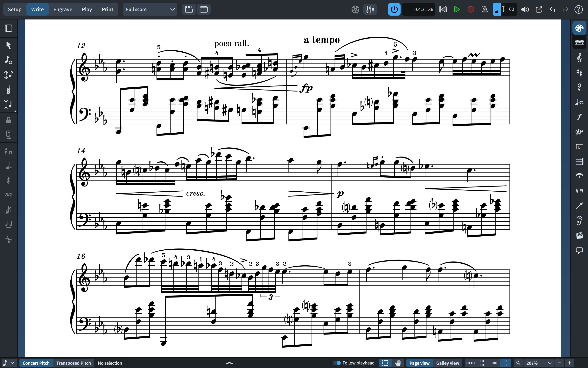The image size is (588, 368).
Task: Switch to Page view
Action: click(419, 363)
